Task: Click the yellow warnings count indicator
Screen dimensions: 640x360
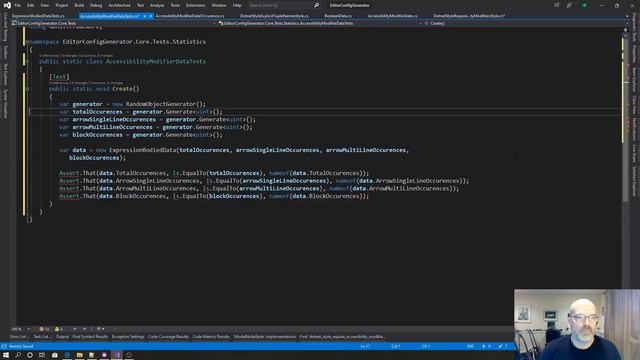Action: 59,329
